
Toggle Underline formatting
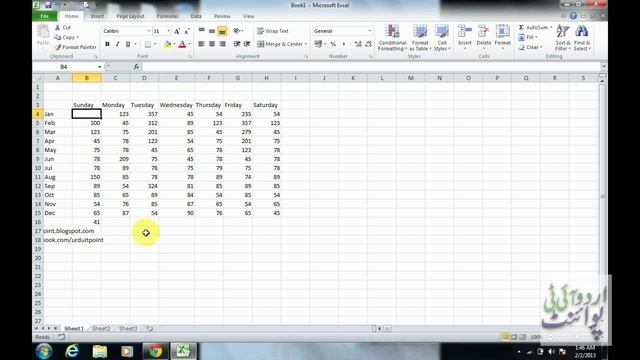click(x=128, y=44)
